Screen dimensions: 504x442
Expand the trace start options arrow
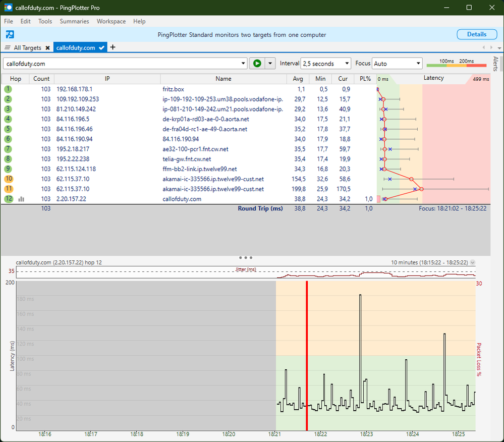270,64
